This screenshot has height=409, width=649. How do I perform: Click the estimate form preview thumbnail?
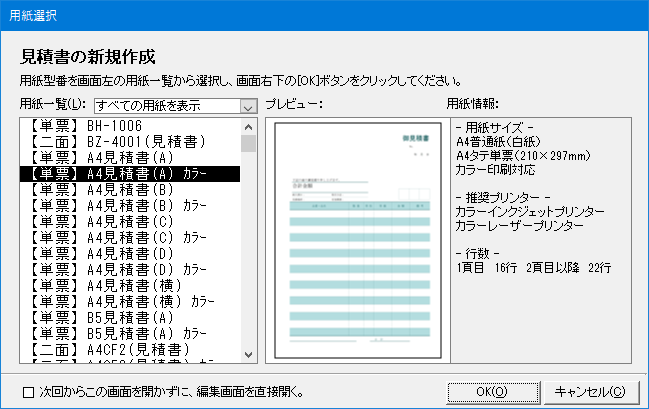[358, 240]
